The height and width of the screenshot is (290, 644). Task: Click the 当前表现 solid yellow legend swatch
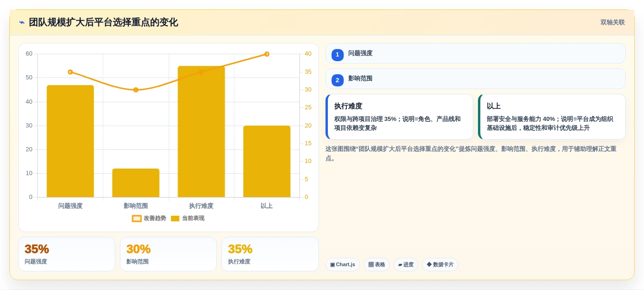[x=175, y=219]
